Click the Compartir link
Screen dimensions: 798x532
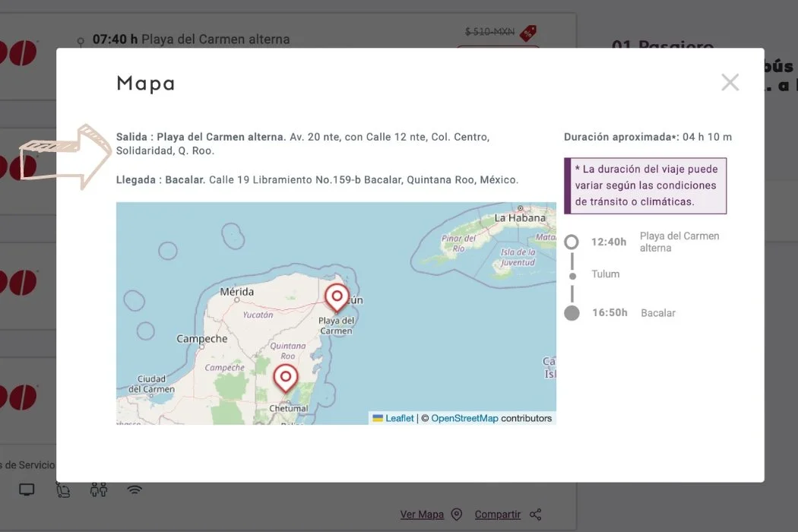(498, 515)
